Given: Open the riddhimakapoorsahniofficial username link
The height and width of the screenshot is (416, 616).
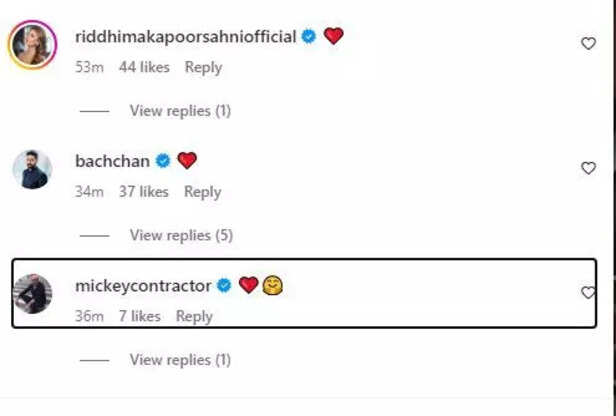Looking at the screenshot, I should pos(185,37).
